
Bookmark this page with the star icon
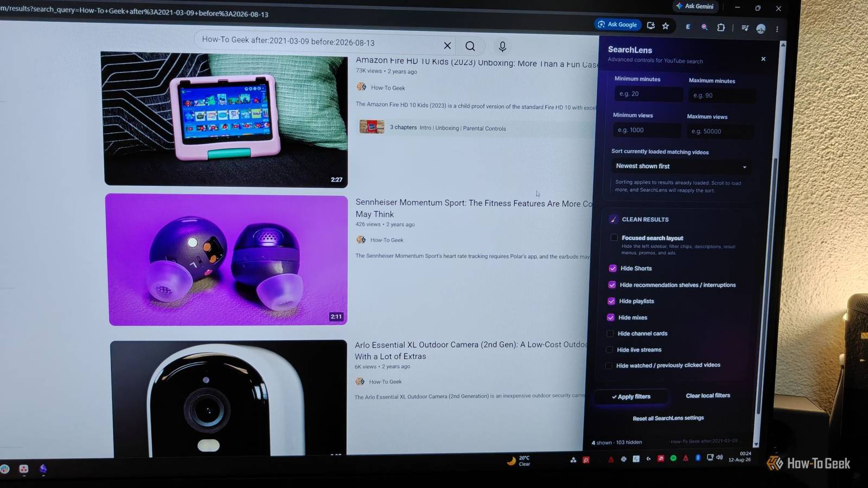[x=666, y=25]
